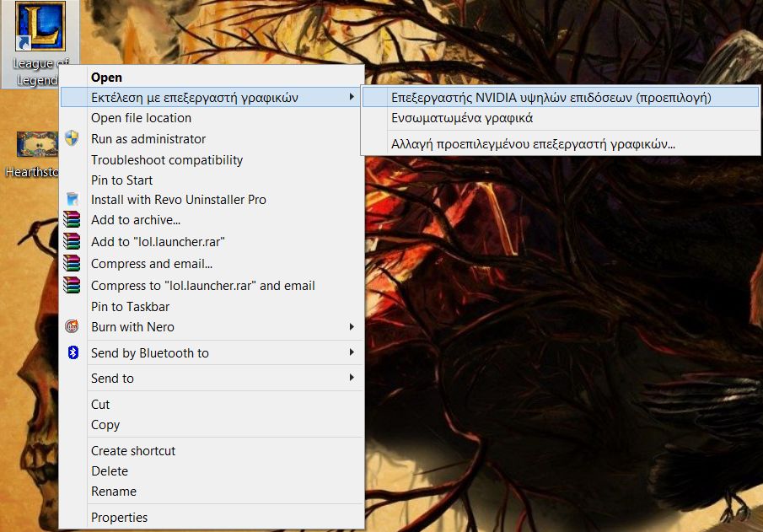Click the WinRAR icon beside Compress and email
Image resolution: width=763 pixels, height=532 pixels.
[72, 263]
